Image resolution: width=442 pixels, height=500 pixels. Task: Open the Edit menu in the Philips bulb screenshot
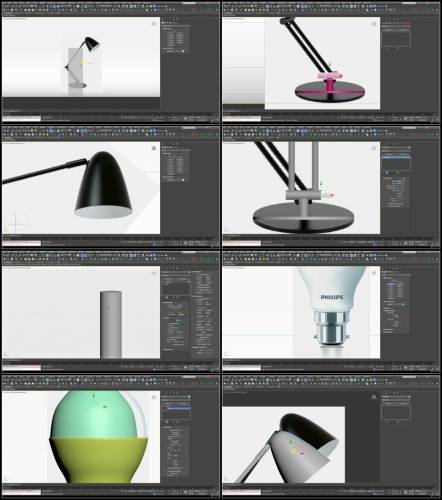click(230, 252)
